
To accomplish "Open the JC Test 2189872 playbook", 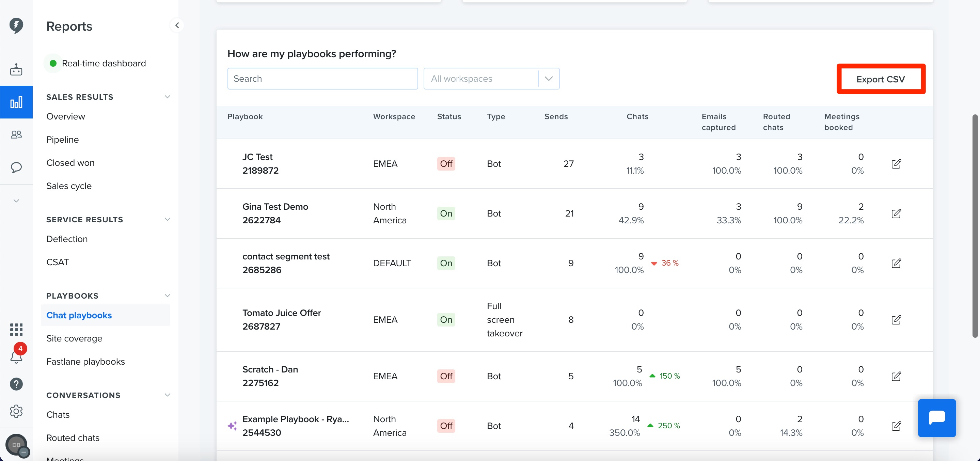I will click(260, 163).
